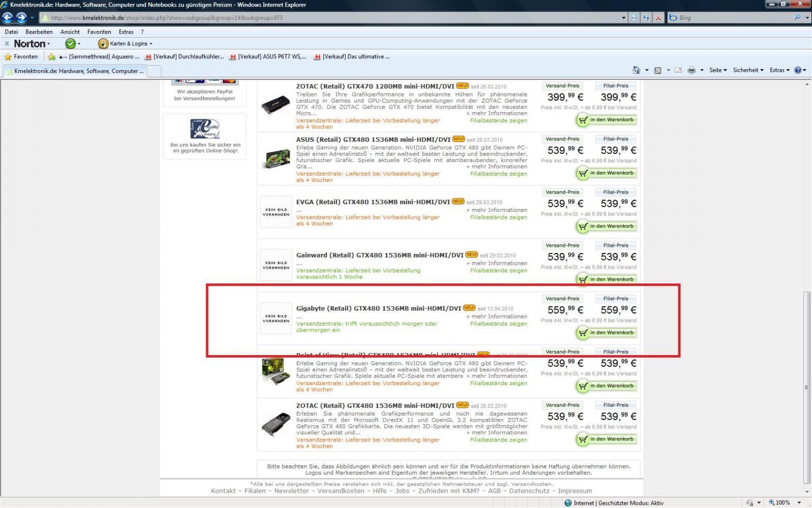Expand the Seite command bar menu

(x=718, y=70)
